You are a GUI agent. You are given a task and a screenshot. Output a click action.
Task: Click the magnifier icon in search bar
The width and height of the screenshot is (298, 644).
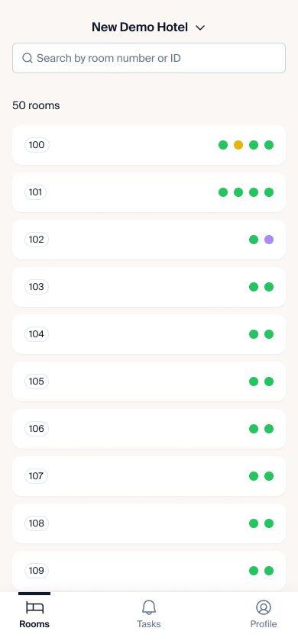pyautogui.click(x=28, y=58)
